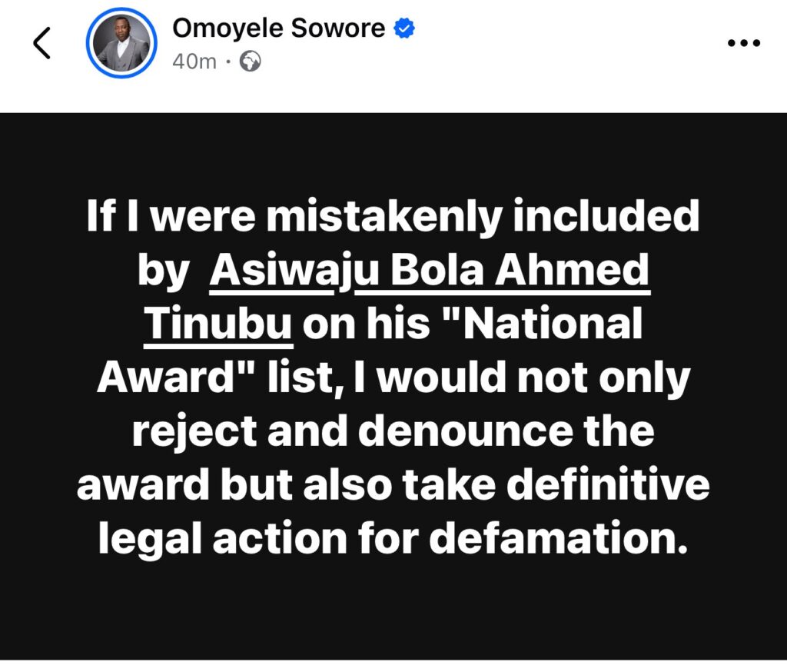Click the empty black area above post text
The image size is (787, 672).
pos(393,153)
